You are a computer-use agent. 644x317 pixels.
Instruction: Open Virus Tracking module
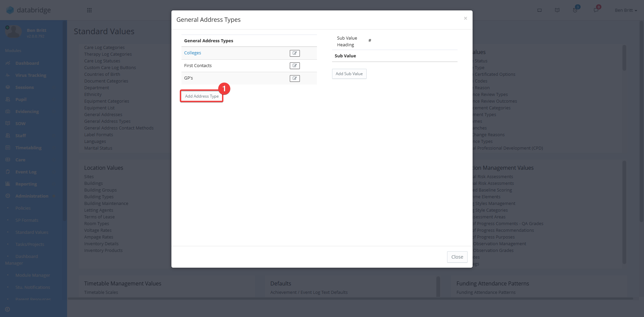31,75
